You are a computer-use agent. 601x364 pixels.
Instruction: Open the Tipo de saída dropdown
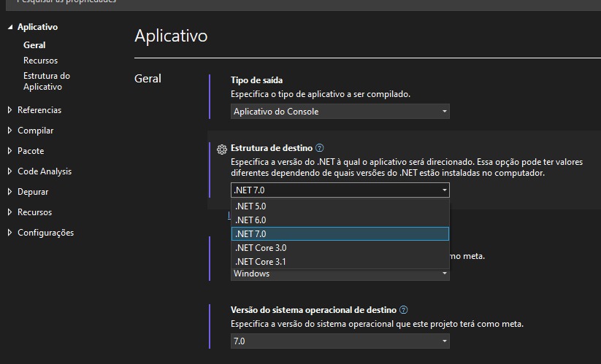click(340, 112)
